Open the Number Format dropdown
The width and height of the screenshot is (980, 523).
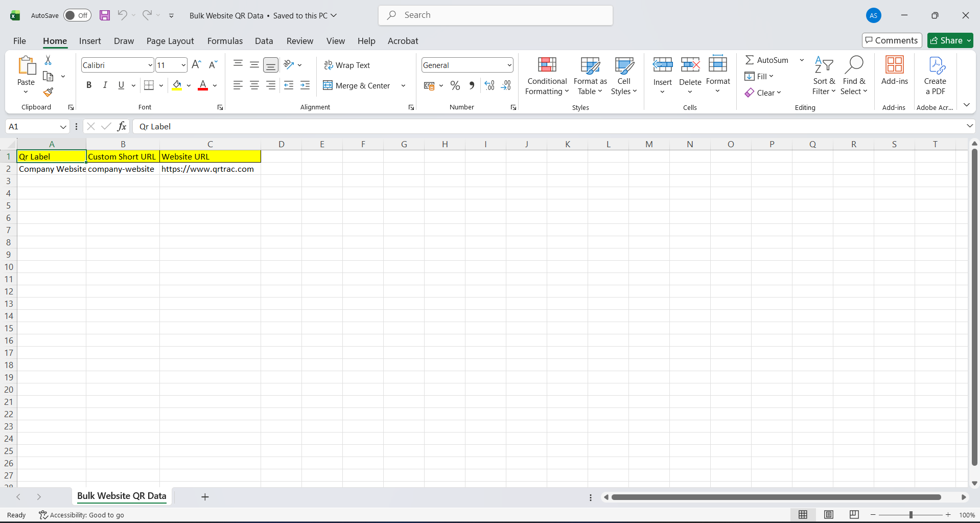(508, 65)
